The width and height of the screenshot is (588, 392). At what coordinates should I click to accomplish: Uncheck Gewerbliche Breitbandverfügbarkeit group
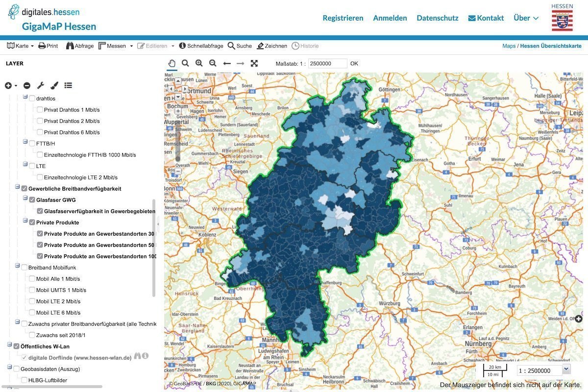(x=24, y=189)
